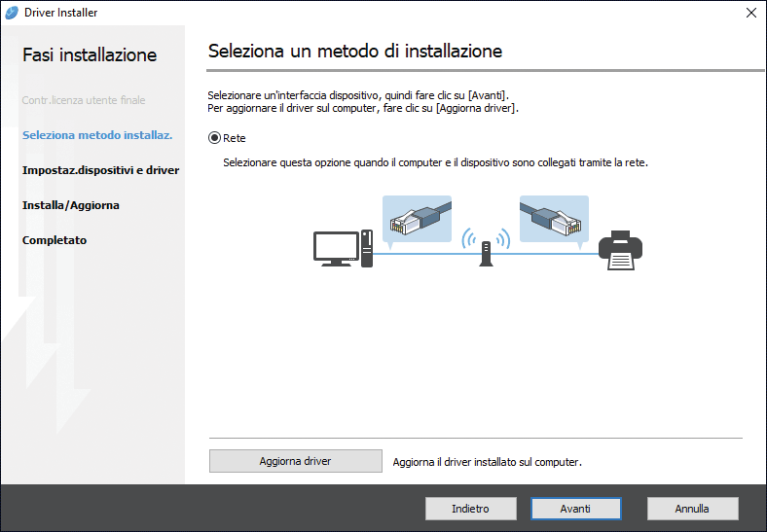Select the Installa/Aggiorna step
Viewport: 767px width, 532px height.
pos(71,205)
